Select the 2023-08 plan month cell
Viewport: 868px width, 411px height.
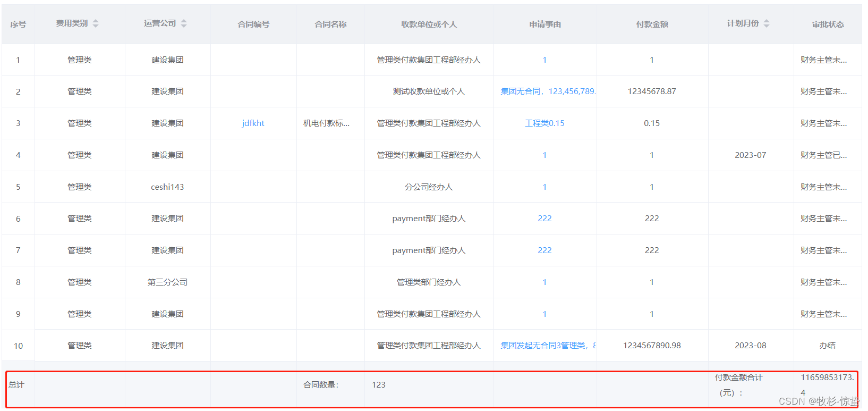coord(751,346)
